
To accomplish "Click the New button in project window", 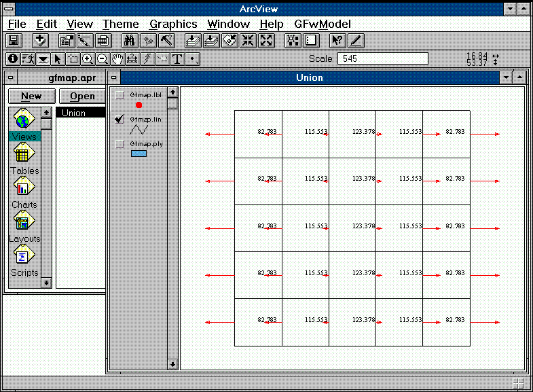I will 31,96.
